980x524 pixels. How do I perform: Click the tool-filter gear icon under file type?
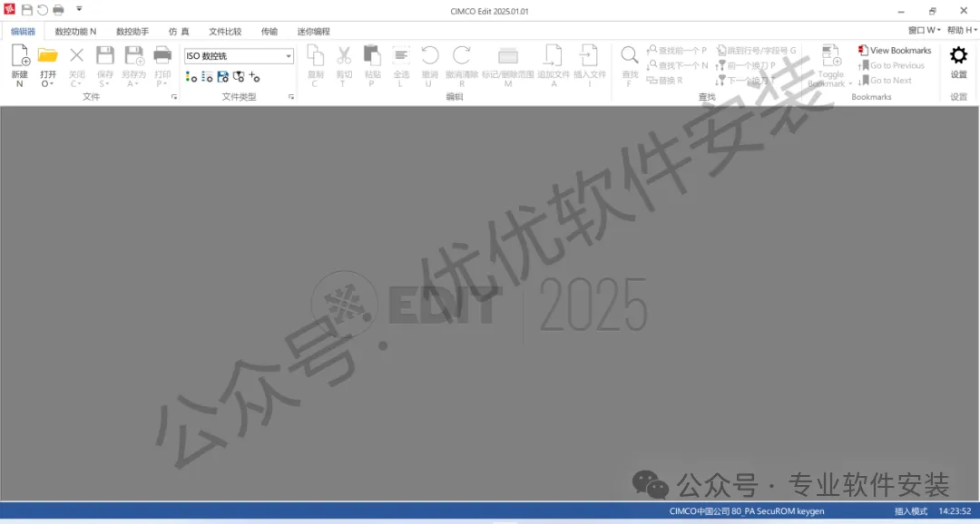point(238,77)
